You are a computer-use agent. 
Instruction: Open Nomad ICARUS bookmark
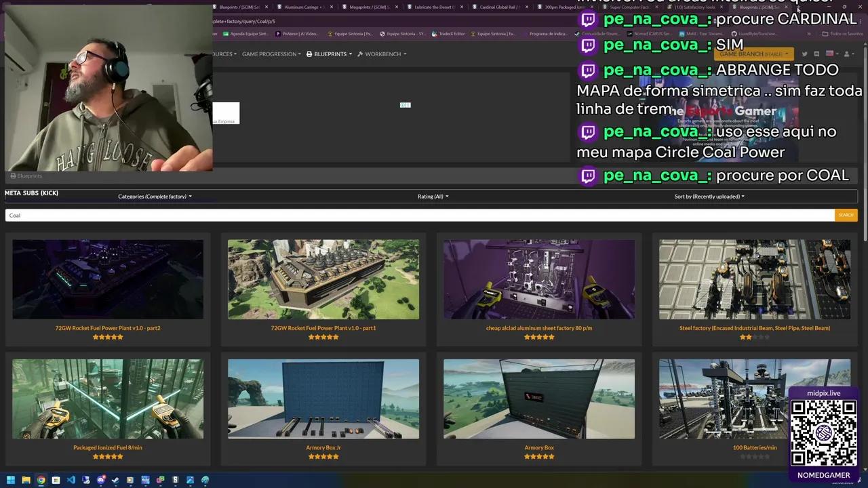(x=650, y=34)
